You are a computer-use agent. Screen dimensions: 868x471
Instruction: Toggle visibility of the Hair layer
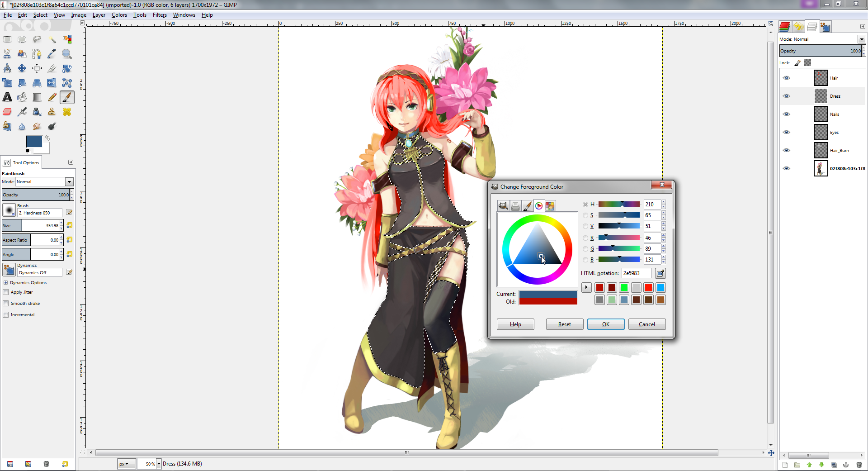[x=787, y=78]
